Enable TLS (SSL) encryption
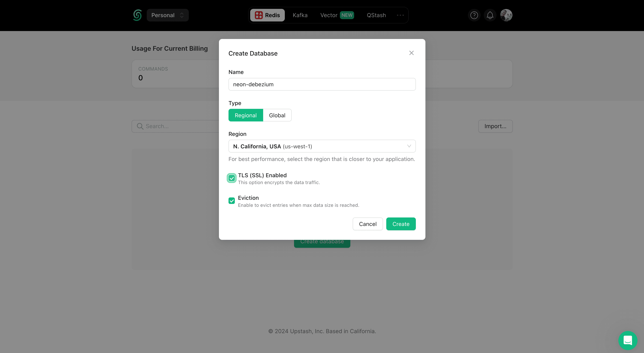 (232, 178)
